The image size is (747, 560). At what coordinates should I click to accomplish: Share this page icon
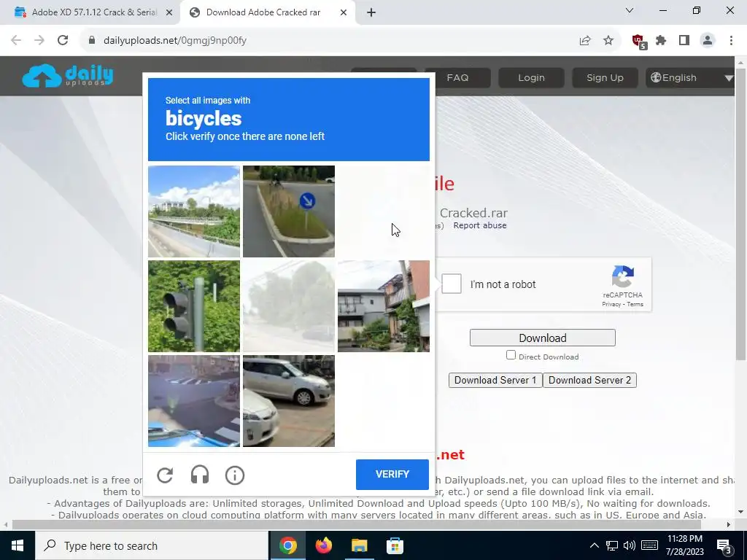point(584,40)
